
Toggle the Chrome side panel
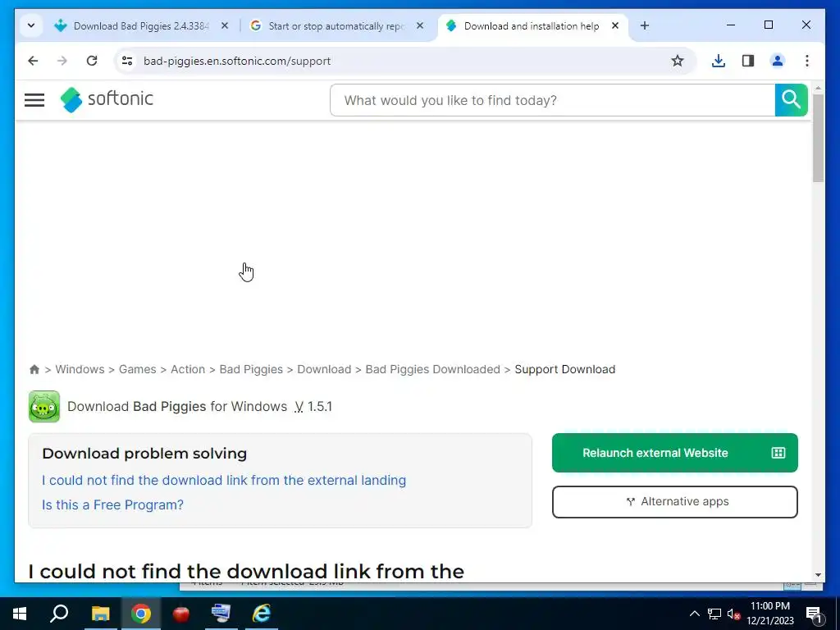(748, 61)
